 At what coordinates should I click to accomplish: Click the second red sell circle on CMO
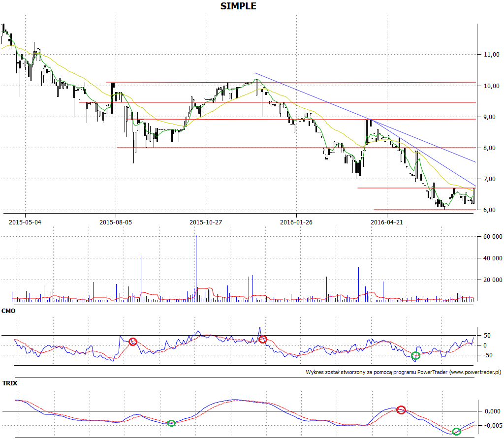pyautogui.click(x=263, y=339)
